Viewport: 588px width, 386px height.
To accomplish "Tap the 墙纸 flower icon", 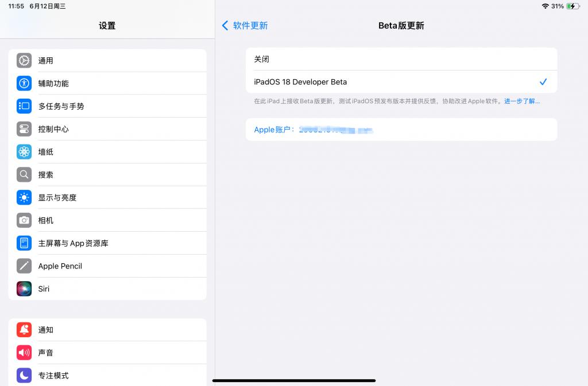I will coord(24,152).
